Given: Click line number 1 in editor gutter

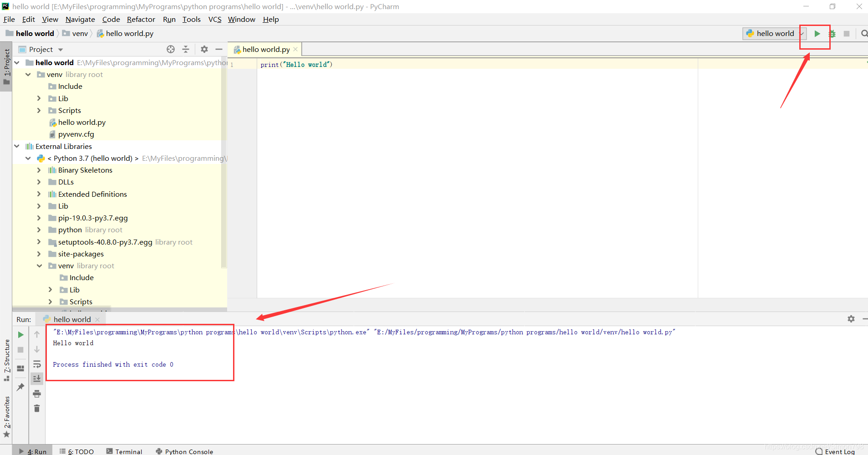Looking at the screenshot, I should (x=232, y=65).
